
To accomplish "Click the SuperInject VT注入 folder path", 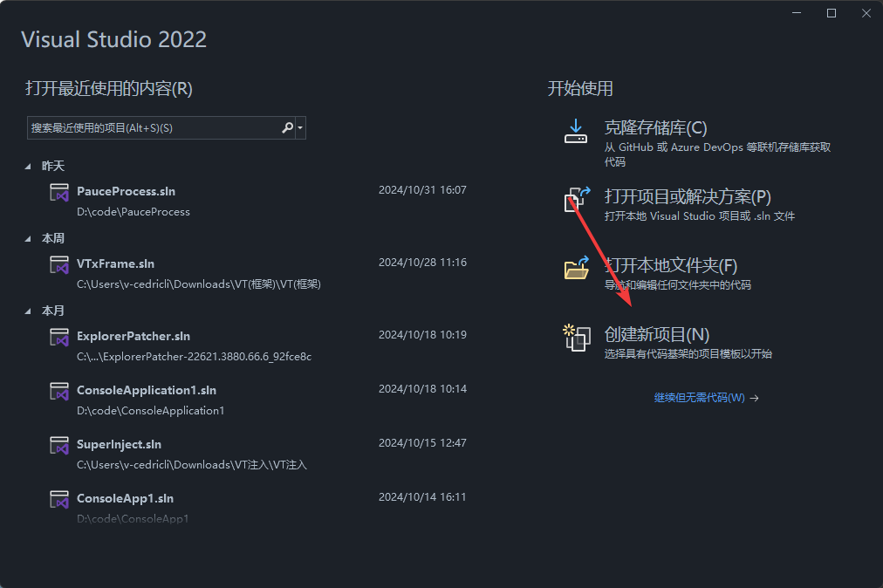I will (192, 465).
